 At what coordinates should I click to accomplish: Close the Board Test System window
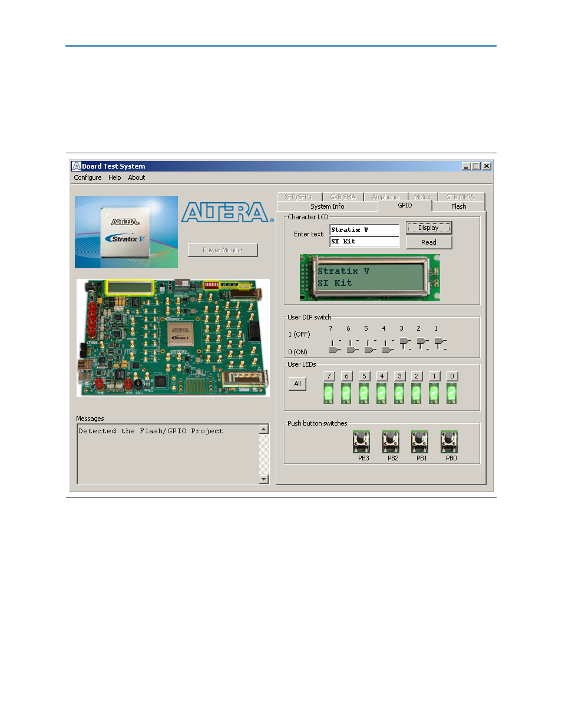[487, 166]
